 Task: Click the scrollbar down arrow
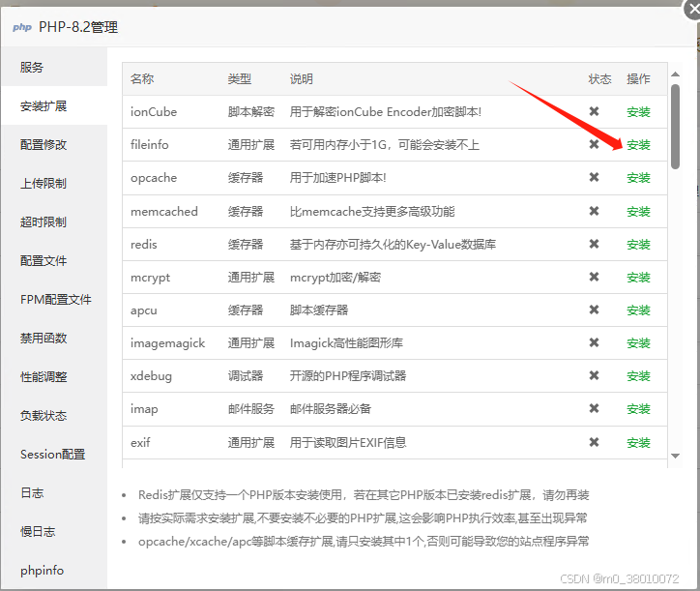pyautogui.click(x=676, y=457)
